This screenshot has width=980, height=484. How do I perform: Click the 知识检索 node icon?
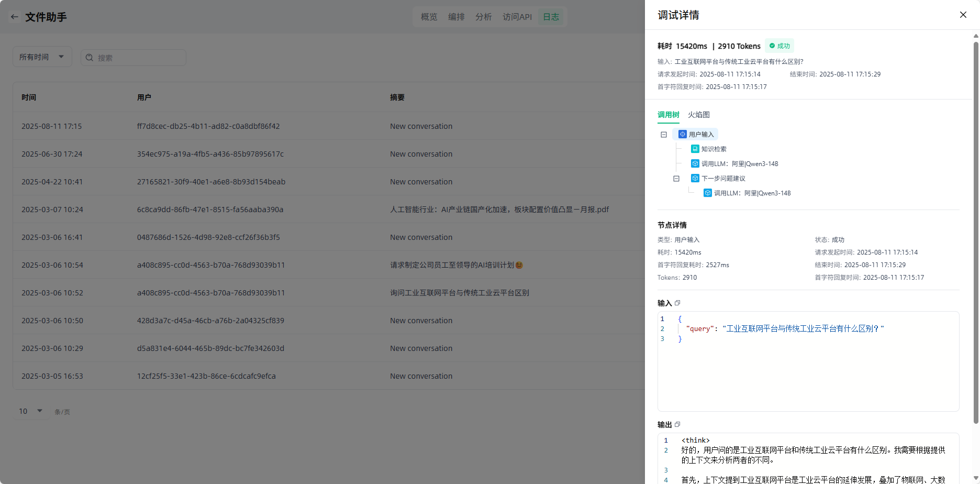point(695,149)
